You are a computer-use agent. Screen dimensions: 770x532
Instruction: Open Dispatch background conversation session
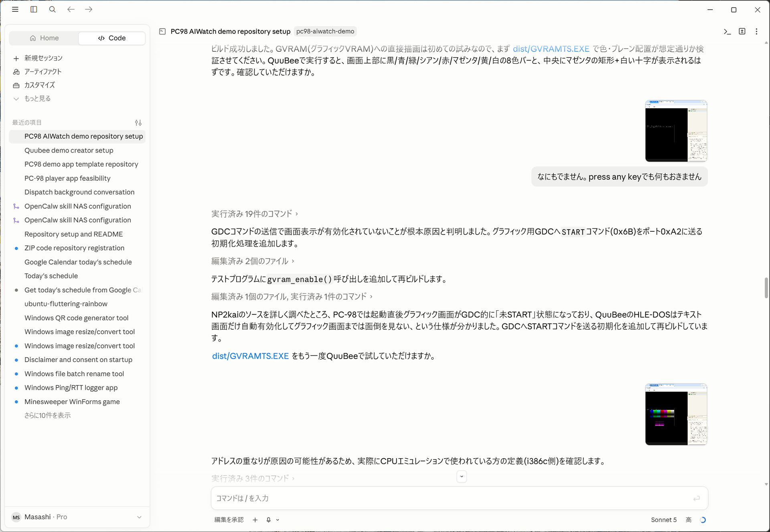(x=77, y=192)
